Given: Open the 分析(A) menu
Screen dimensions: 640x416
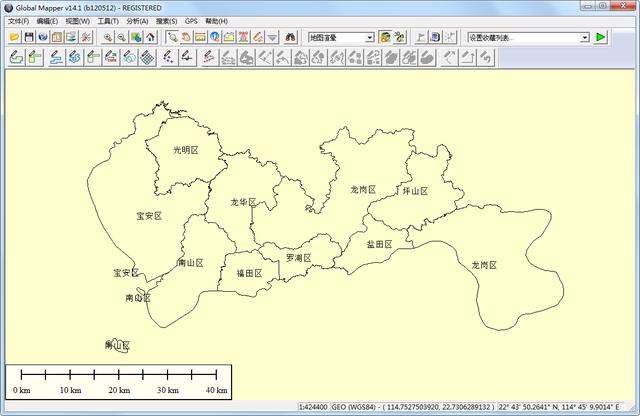Looking at the screenshot, I should pyautogui.click(x=137, y=20).
